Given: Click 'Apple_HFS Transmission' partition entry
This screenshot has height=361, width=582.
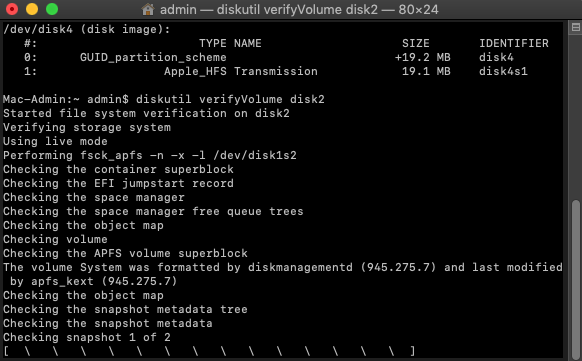Looking at the screenshot, I should click(241, 71).
